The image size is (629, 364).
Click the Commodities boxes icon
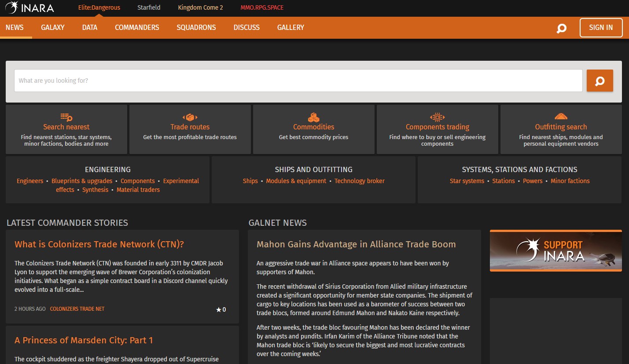click(x=314, y=117)
